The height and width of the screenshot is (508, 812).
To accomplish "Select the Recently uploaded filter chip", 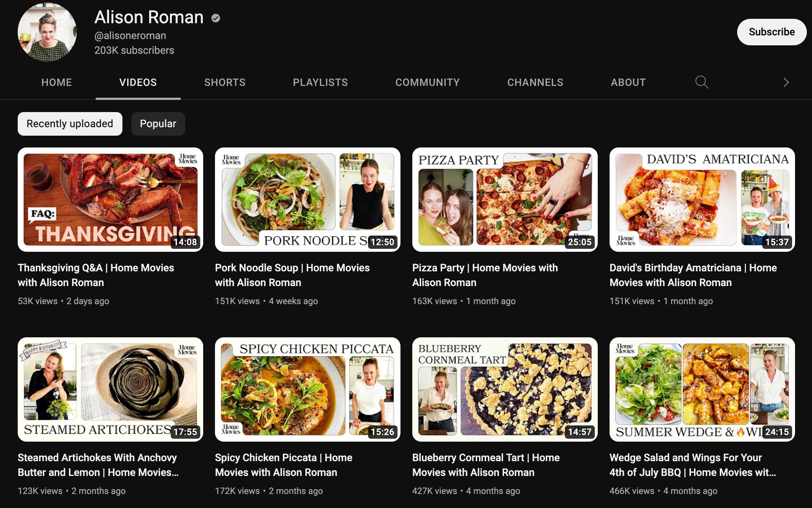I will pyautogui.click(x=70, y=124).
